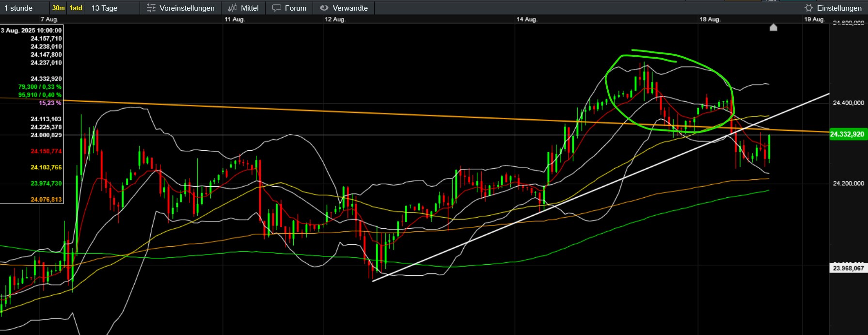Click the '11 Aug.' date axis label
This screenshot has height=335, width=868.
coord(235,19)
